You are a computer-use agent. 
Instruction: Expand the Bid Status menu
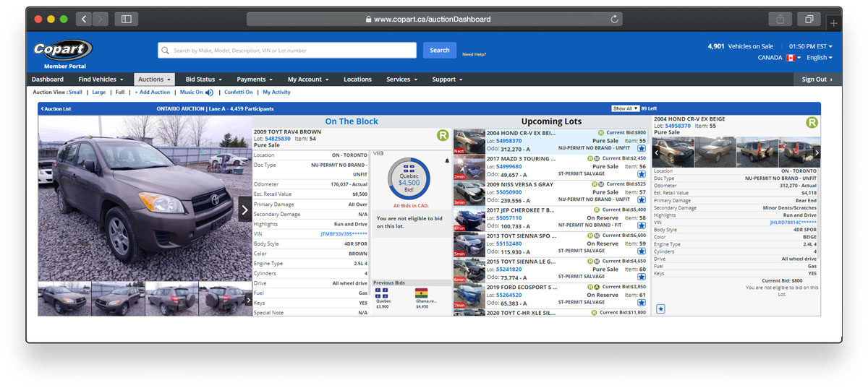tap(203, 79)
